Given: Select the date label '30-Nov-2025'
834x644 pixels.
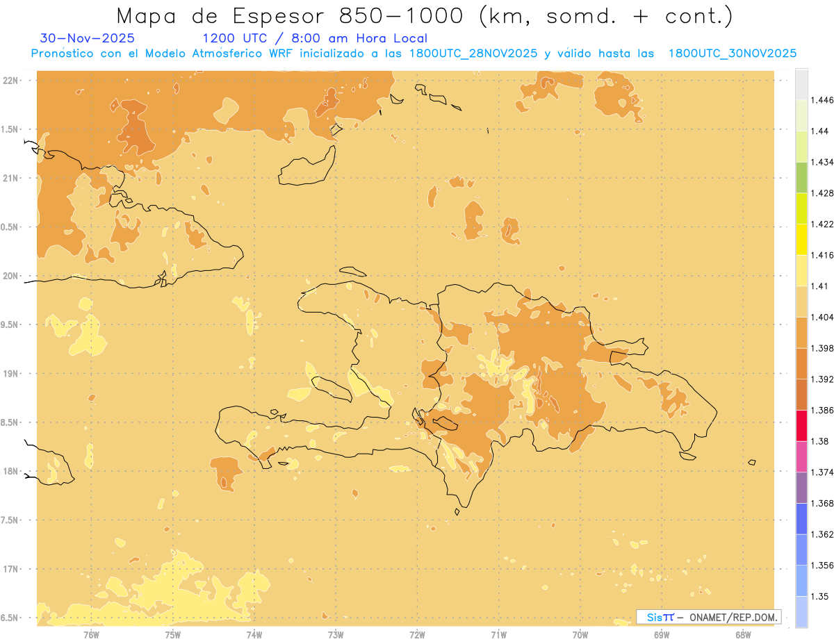Looking at the screenshot, I should coord(87,39).
